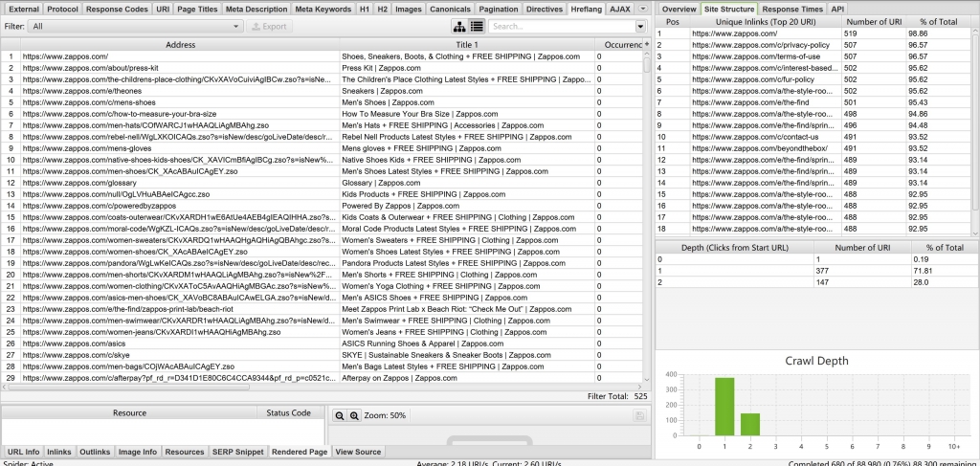
Task: Click in the Search input field
Action: point(562,26)
